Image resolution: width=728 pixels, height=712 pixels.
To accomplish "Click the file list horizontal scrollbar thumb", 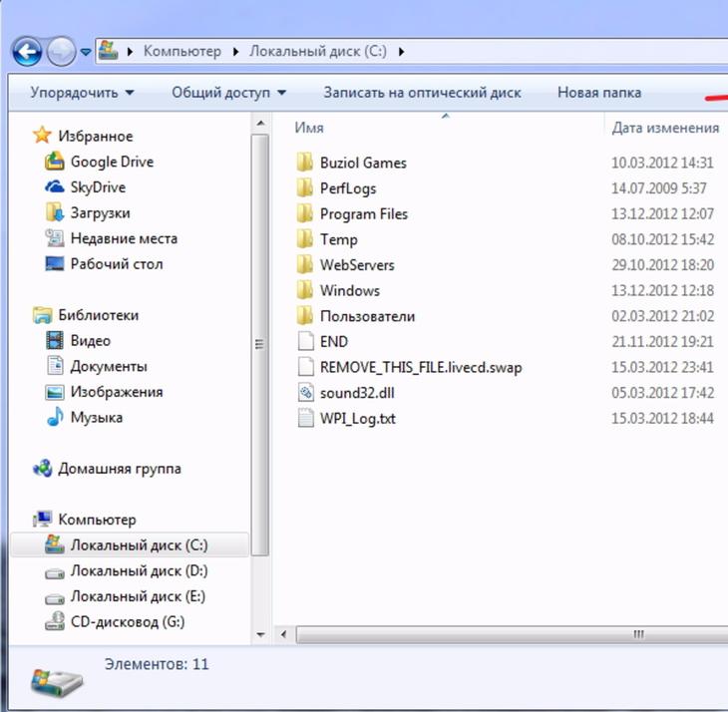I will click(x=512, y=634).
